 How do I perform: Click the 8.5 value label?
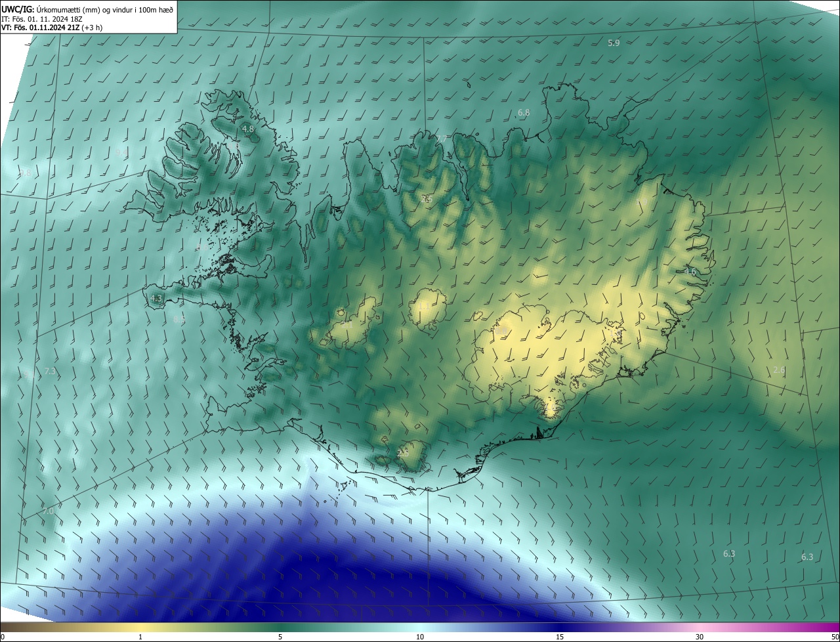coord(179,320)
